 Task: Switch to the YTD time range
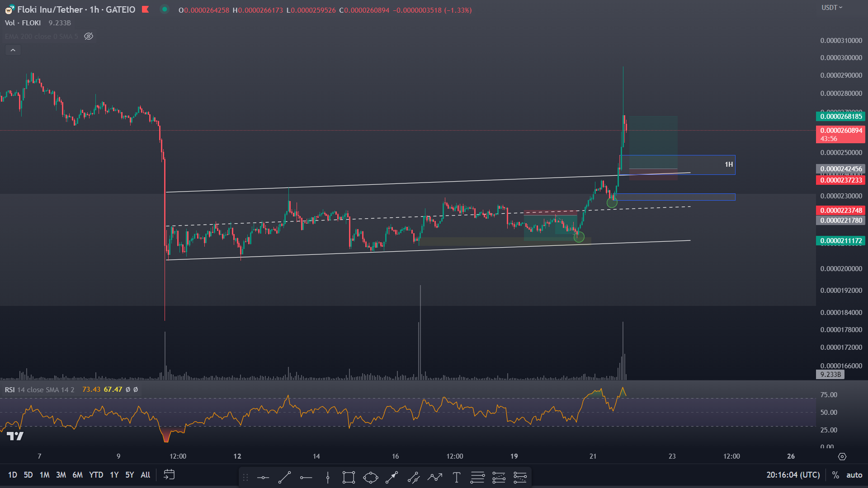(x=96, y=475)
